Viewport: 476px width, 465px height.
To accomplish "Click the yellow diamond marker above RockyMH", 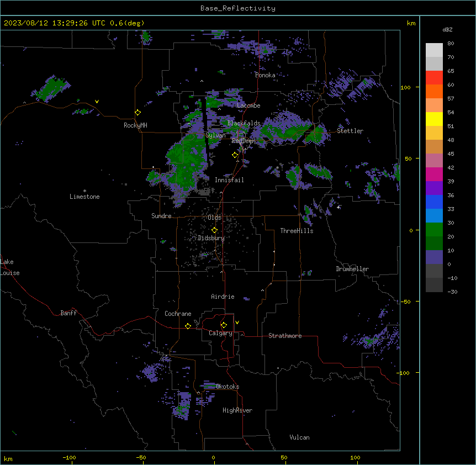I will click(137, 113).
